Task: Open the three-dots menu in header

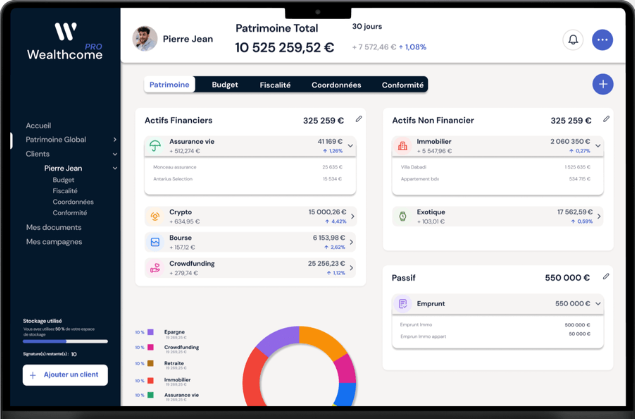Action: click(602, 40)
